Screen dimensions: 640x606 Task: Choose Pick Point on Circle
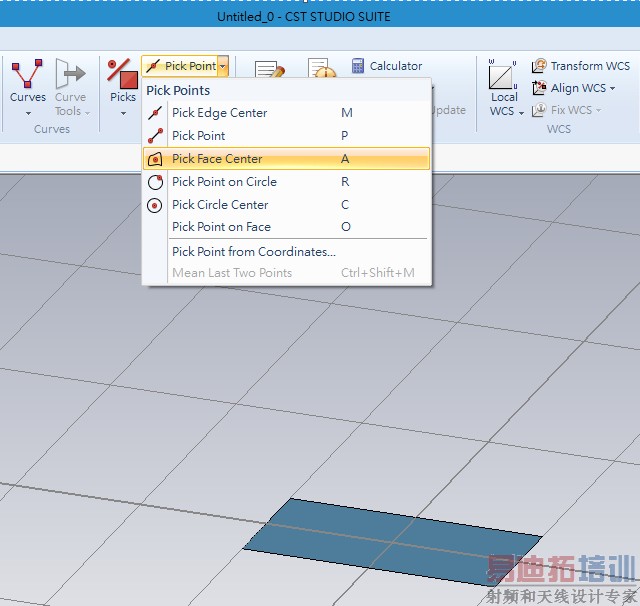tap(287, 182)
